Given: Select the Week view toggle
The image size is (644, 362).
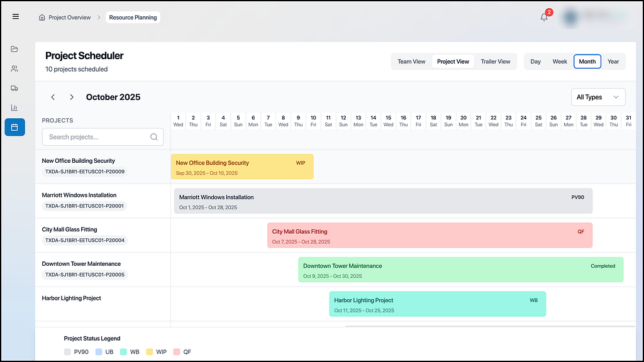Looking at the screenshot, I should pyautogui.click(x=559, y=62).
